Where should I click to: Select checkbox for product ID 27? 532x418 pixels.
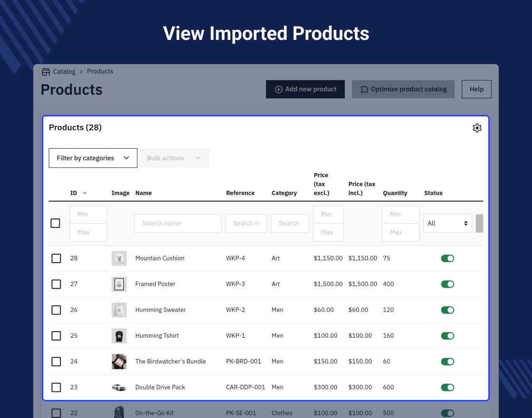(x=57, y=284)
